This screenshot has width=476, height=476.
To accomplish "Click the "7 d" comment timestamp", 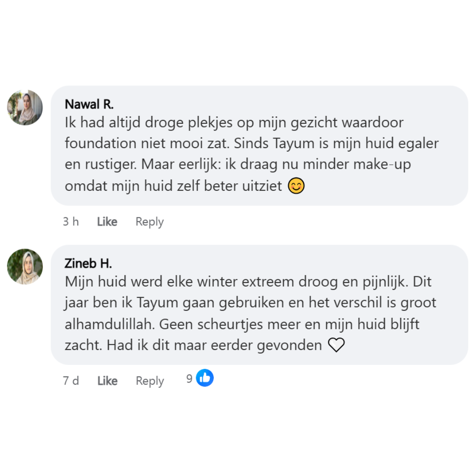I will [71, 381].
